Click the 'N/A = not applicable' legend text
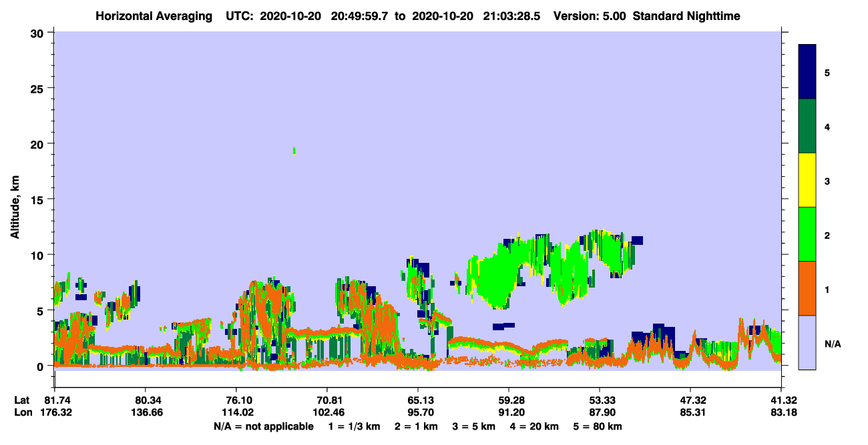This screenshot has width=868, height=445. coord(263,426)
